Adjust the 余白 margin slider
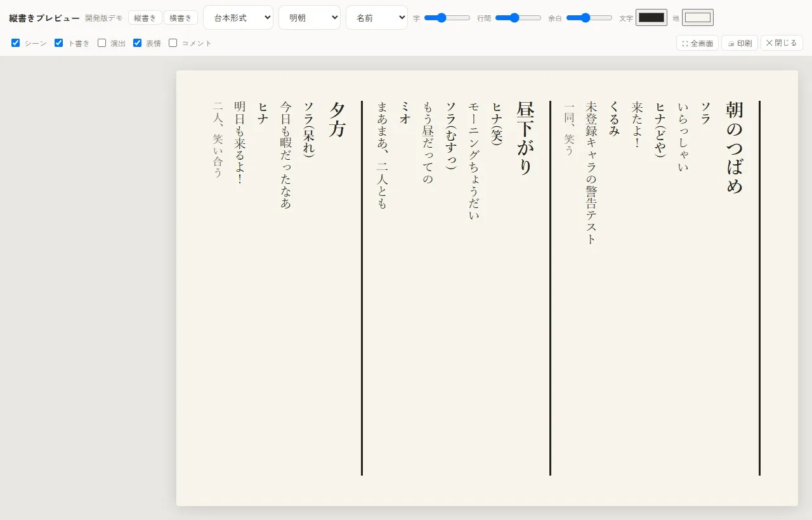 pyautogui.click(x=589, y=18)
